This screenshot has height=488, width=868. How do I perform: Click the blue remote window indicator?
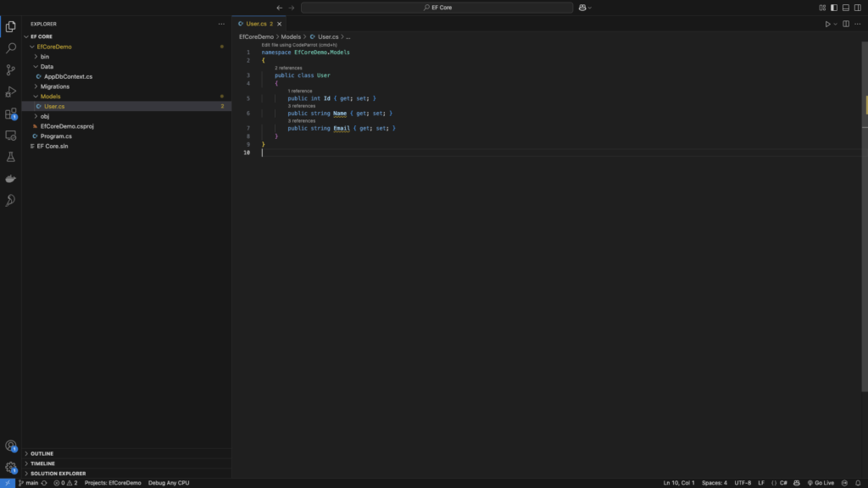click(7, 483)
